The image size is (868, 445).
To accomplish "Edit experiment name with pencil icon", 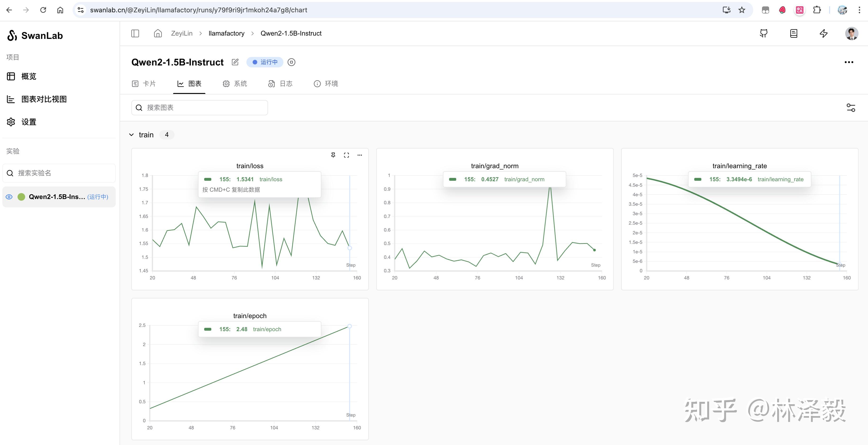I will pos(235,62).
